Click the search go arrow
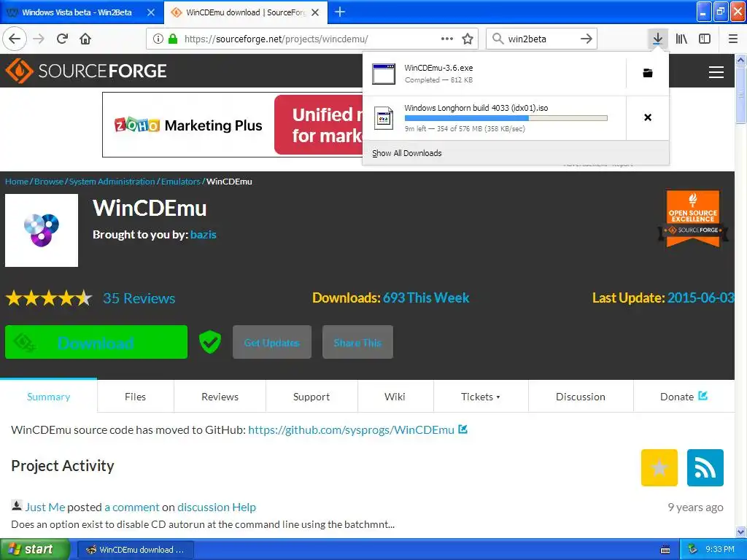 point(587,39)
